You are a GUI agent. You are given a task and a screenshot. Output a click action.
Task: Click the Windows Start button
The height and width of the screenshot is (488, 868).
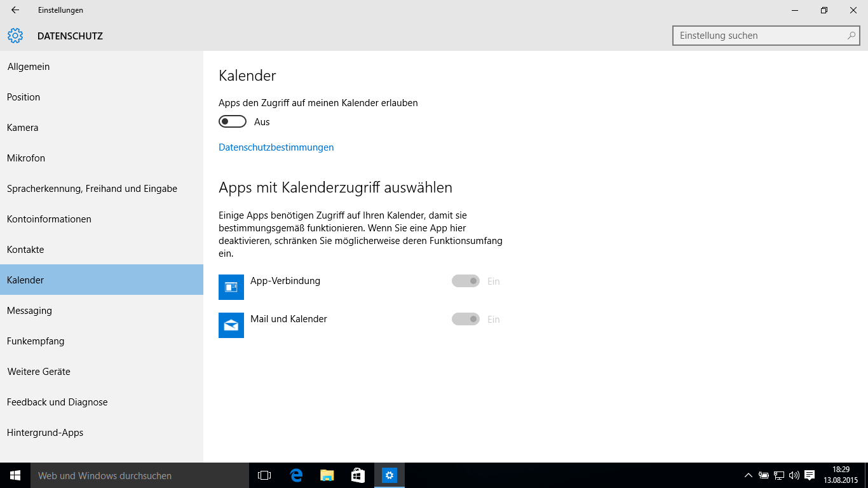pos(15,475)
